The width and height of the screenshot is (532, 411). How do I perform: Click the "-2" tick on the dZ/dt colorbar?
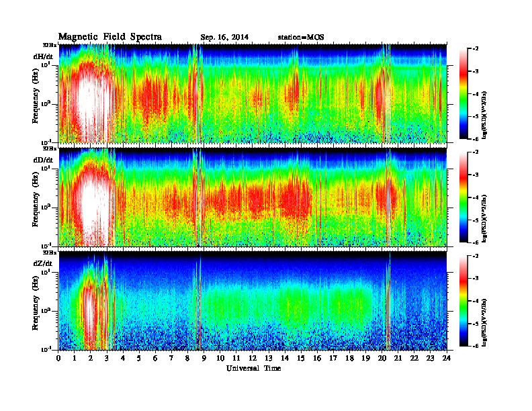[476, 256]
